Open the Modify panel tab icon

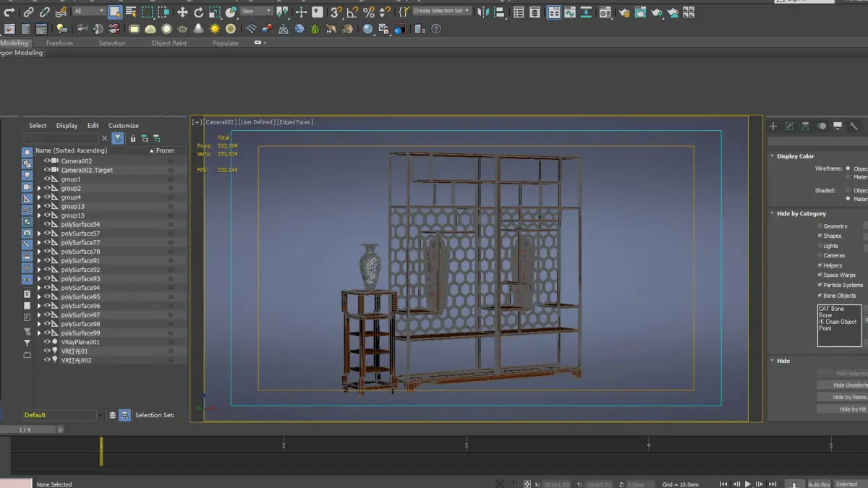pyautogui.click(x=789, y=126)
